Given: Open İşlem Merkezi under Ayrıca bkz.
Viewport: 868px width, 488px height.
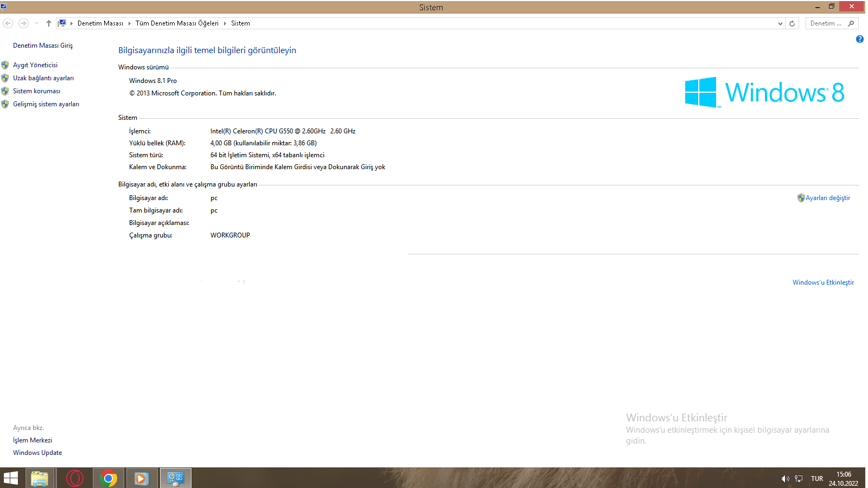Looking at the screenshot, I should tap(33, 440).
